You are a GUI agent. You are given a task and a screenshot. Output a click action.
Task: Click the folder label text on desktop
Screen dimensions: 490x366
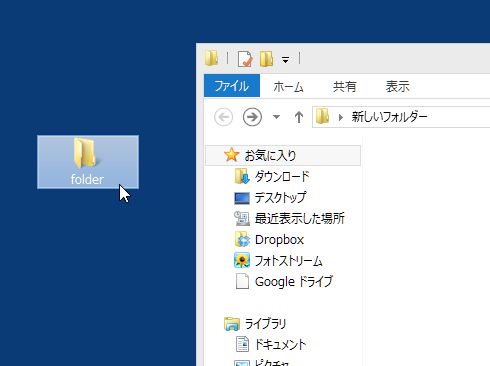point(87,179)
